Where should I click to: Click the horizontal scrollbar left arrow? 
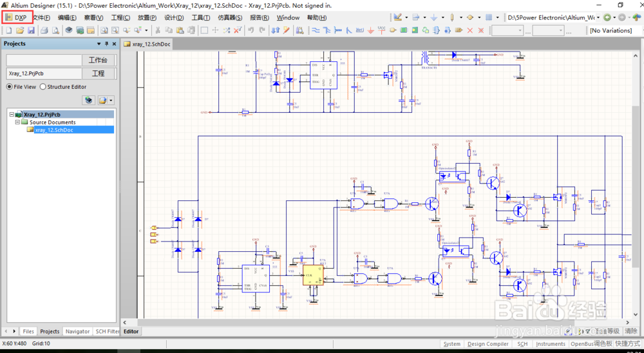pyautogui.click(x=125, y=322)
